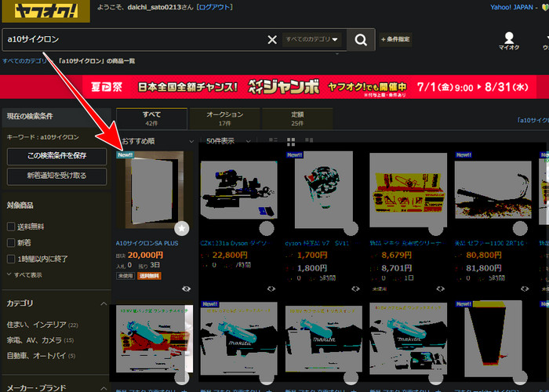The width and height of the screenshot is (549, 392).
Task: Click the search field containing a10サイクロン
Action: 133,39
